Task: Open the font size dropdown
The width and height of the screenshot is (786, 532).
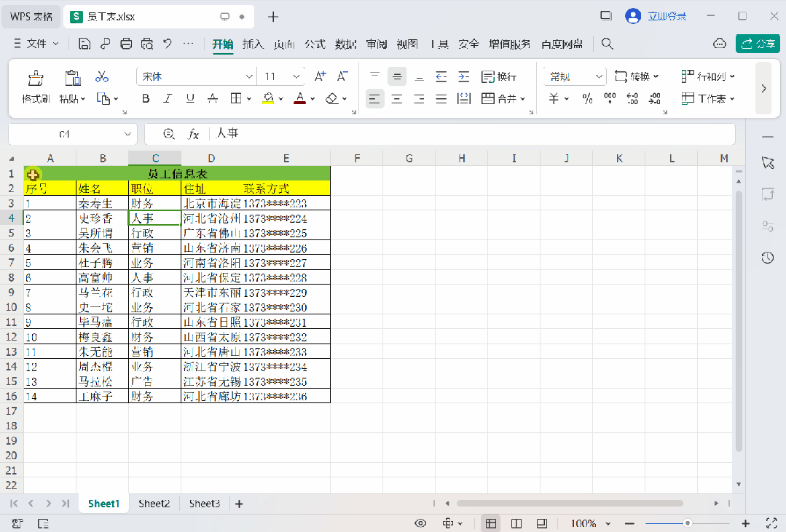Action: click(296, 76)
